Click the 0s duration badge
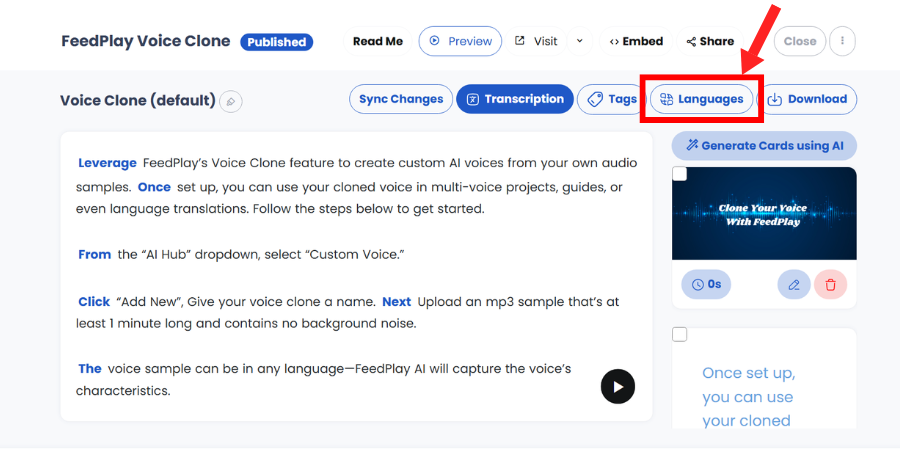 coord(706,284)
